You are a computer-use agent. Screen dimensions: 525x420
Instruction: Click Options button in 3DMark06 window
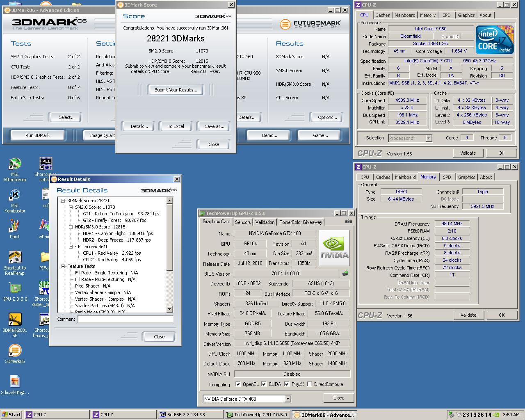point(327,117)
